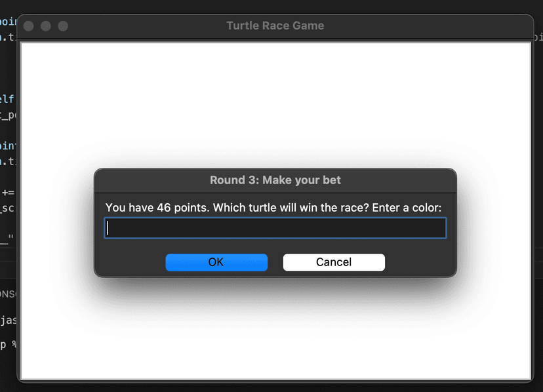Select the terminal line starting with "jas"
543x392 pixels.
(9, 321)
